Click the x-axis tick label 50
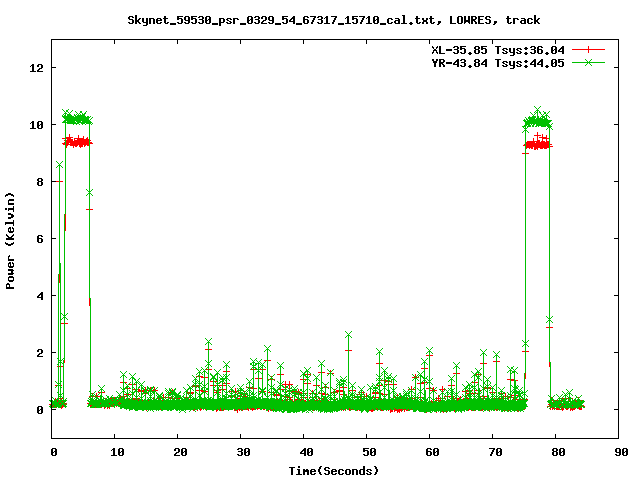Viewport: 640px width, 480px height. (x=369, y=452)
